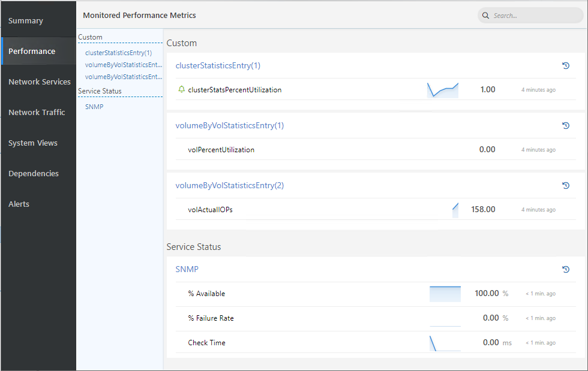Viewport: 588px width, 371px height.
Task: Open the Alerts tab
Action: coord(38,204)
